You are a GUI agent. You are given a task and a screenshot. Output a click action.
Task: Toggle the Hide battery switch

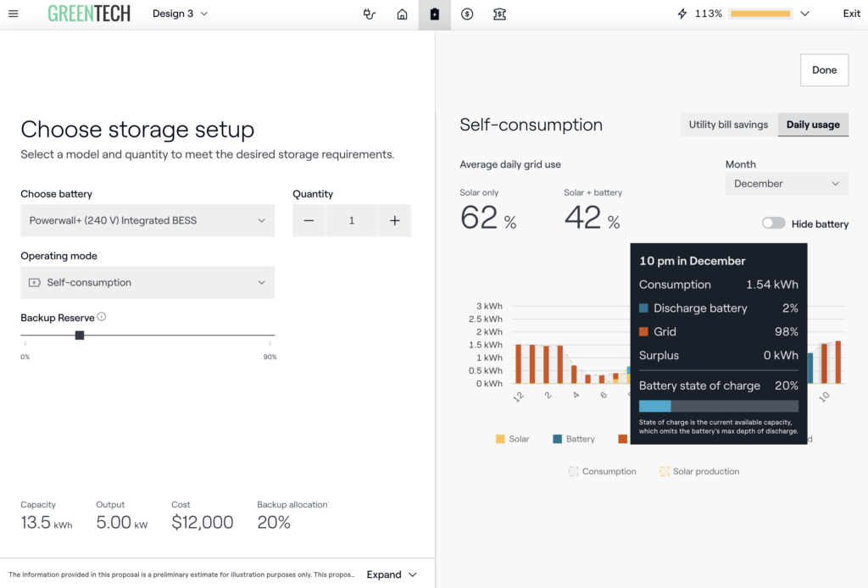tap(773, 224)
